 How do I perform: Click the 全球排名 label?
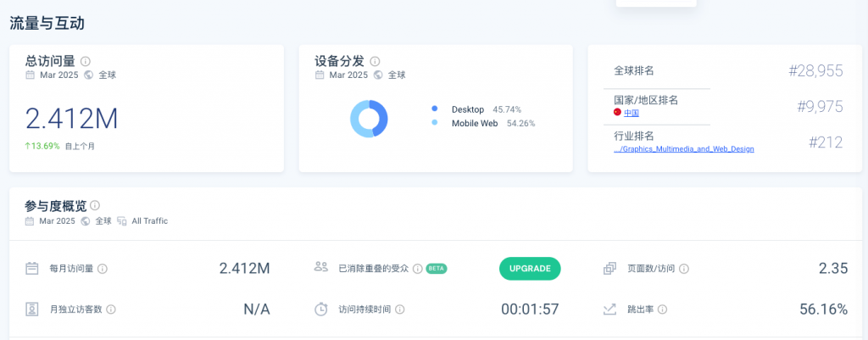(x=634, y=71)
